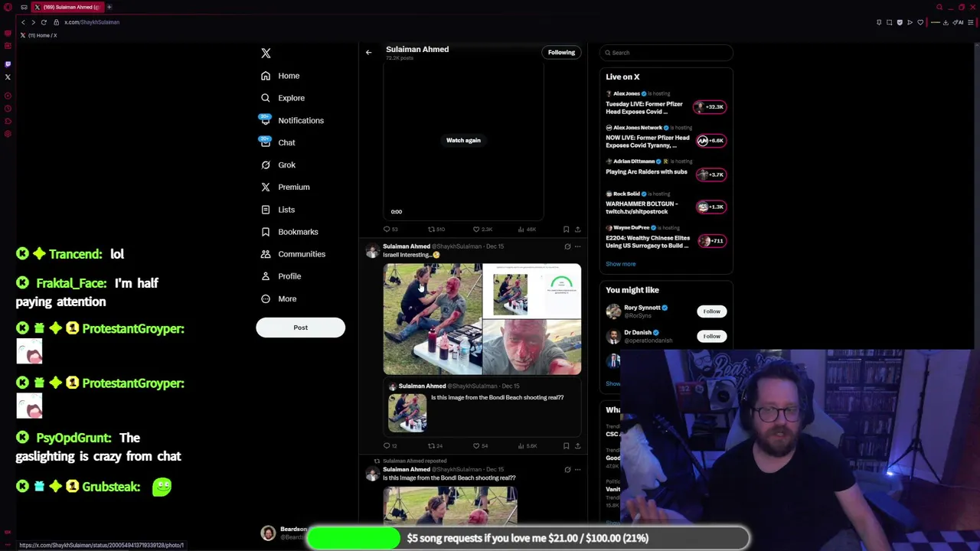The height and width of the screenshot is (551, 980).
Task: Click Show more under Live on X
Action: (x=621, y=264)
